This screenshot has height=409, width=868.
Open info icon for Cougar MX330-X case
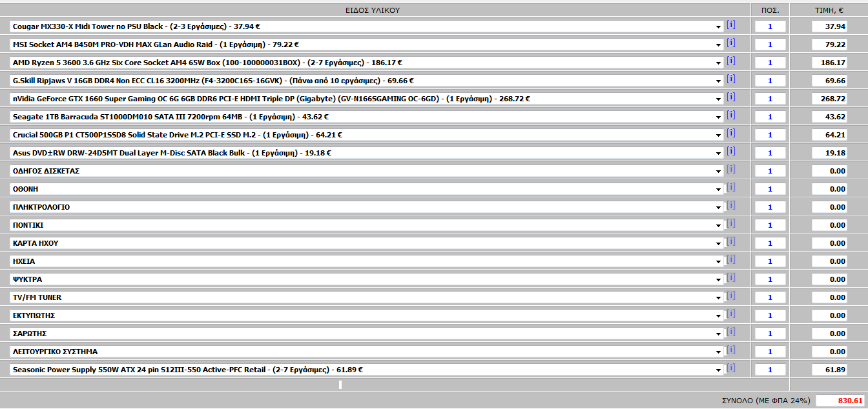tap(730, 25)
